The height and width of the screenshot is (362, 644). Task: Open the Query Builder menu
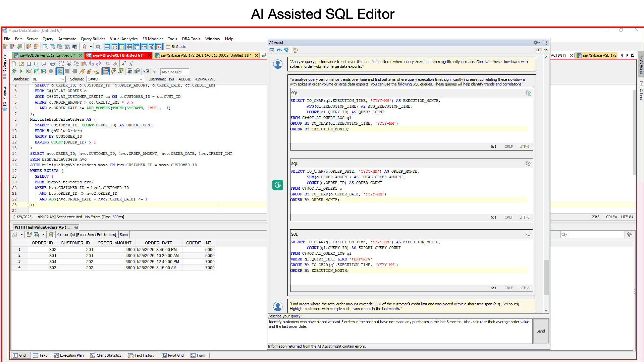point(93,39)
